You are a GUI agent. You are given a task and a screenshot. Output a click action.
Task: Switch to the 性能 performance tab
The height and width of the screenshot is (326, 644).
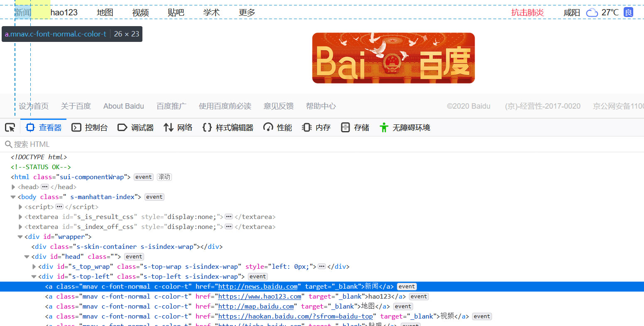point(278,127)
